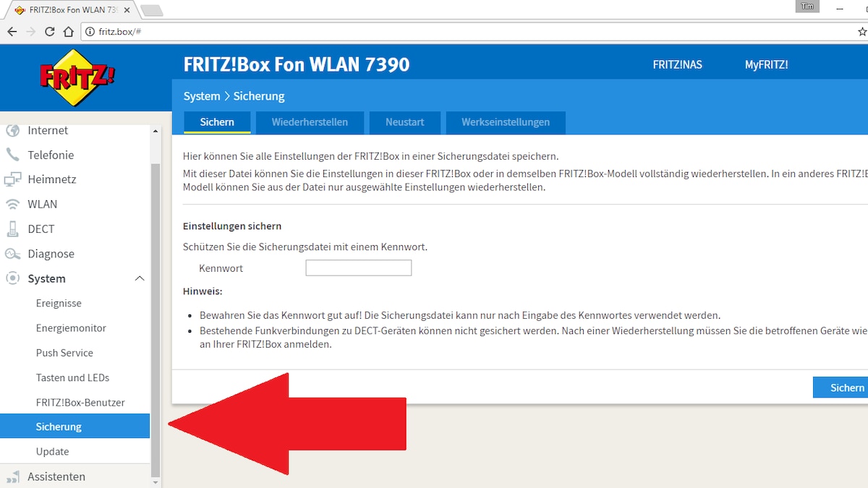868x488 pixels.
Task: Open FRITZ!NAS from the header
Action: pyautogui.click(x=677, y=64)
